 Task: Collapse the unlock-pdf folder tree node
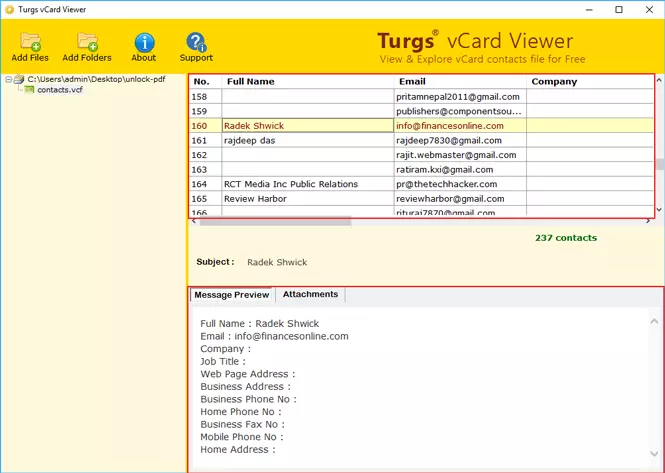pos(8,78)
